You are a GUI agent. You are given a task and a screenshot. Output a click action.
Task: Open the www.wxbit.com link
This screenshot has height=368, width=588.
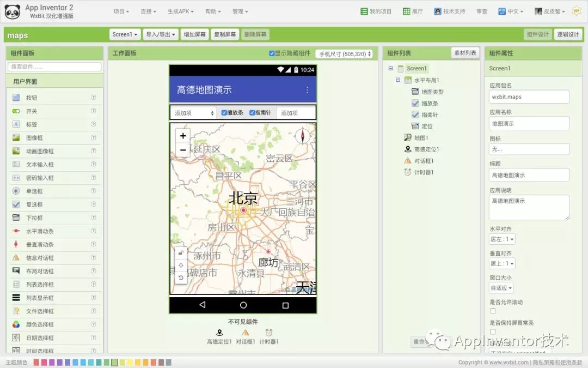(509, 363)
